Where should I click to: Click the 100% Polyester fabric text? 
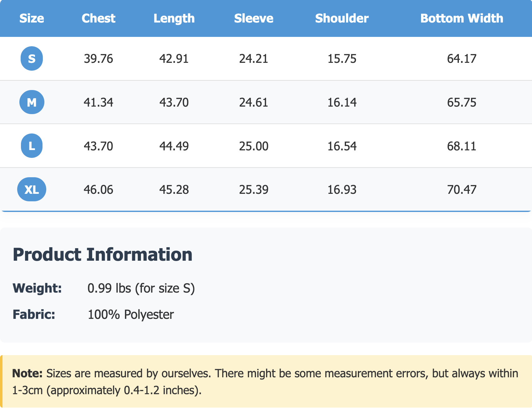(x=131, y=314)
